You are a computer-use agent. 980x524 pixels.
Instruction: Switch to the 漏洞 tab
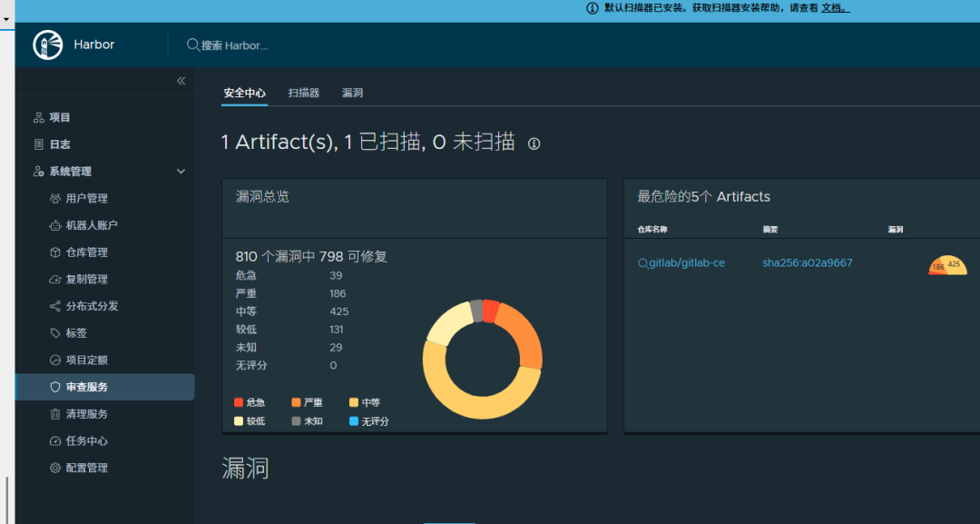pyautogui.click(x=352, y=93)
